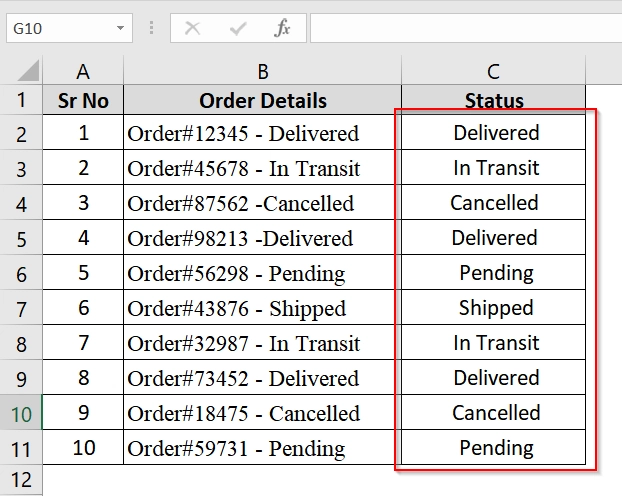The image size is (622, 496).
Task: Select serial number 10 cell
Action: click(83, 447)
